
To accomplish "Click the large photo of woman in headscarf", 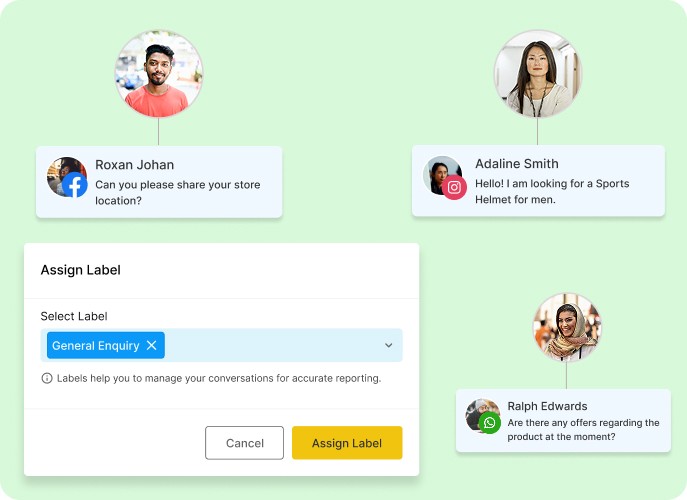I will tap(567, 327).
